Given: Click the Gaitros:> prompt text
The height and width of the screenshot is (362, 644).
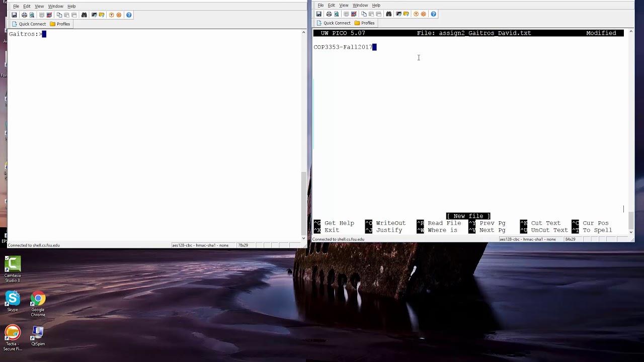Looking at the screenshot, I should click(25, 34).
